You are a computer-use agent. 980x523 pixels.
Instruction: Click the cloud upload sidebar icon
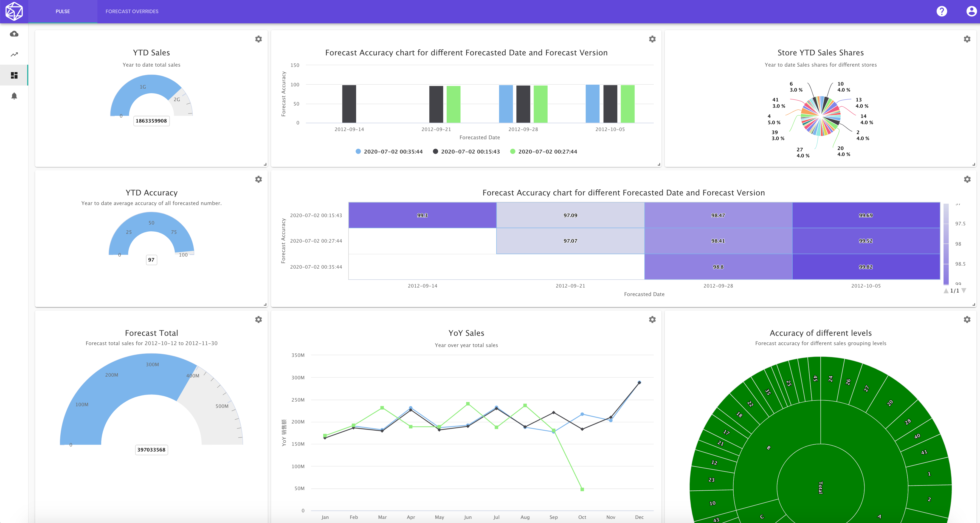tap(14, 34)
